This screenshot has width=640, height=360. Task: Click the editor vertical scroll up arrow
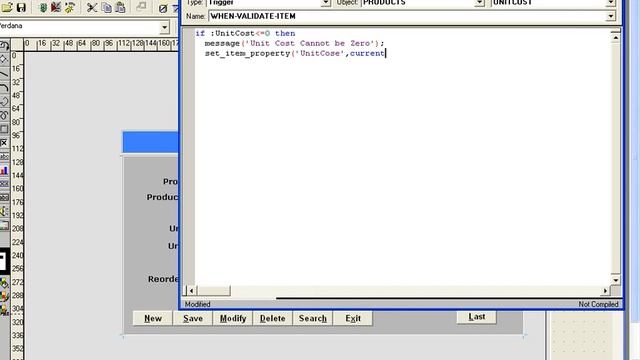pyautogui.click(x=616, y=38)
